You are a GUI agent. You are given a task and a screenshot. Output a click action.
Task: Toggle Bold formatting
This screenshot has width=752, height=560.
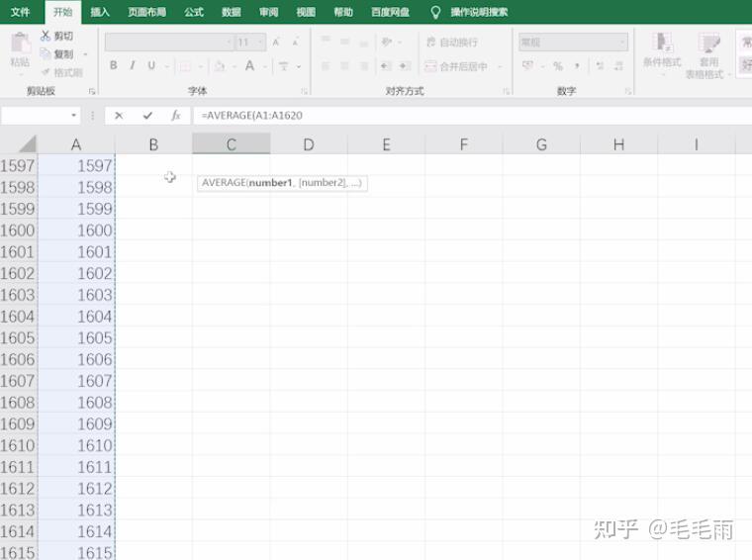(114, 65)
